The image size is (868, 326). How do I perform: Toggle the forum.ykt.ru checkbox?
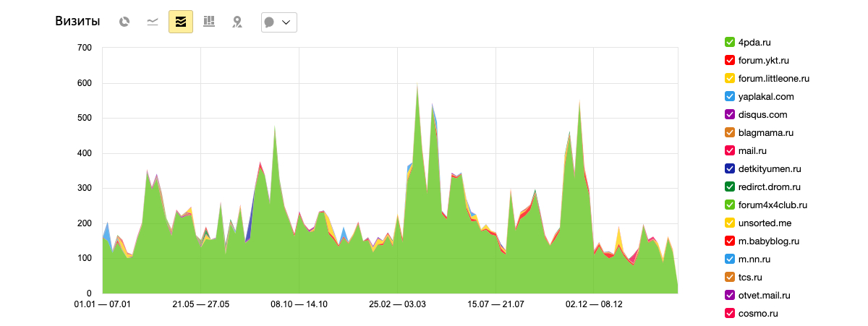730,60
